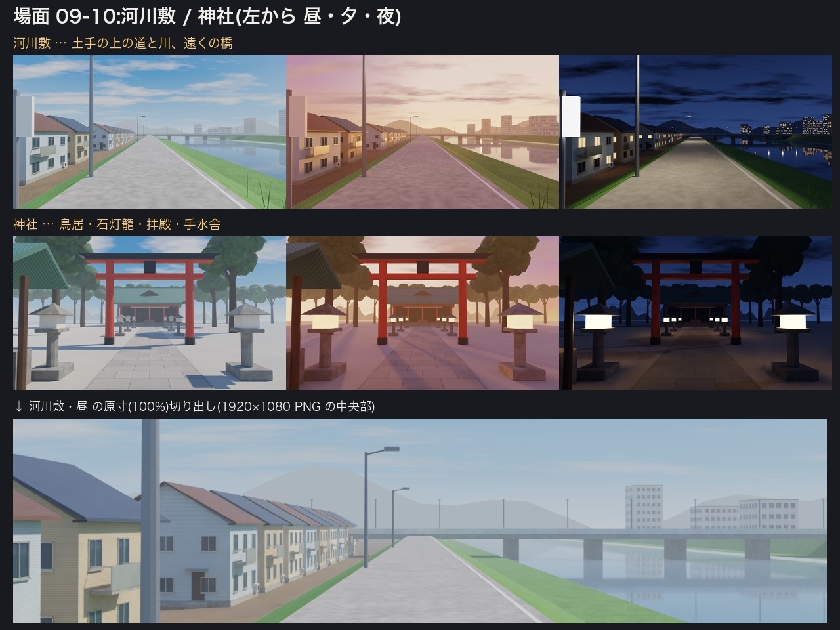This screenshot has width=840, height=630.
Task: Open the riverbank daytime thumbnail
Action: [x=150, y=132]
